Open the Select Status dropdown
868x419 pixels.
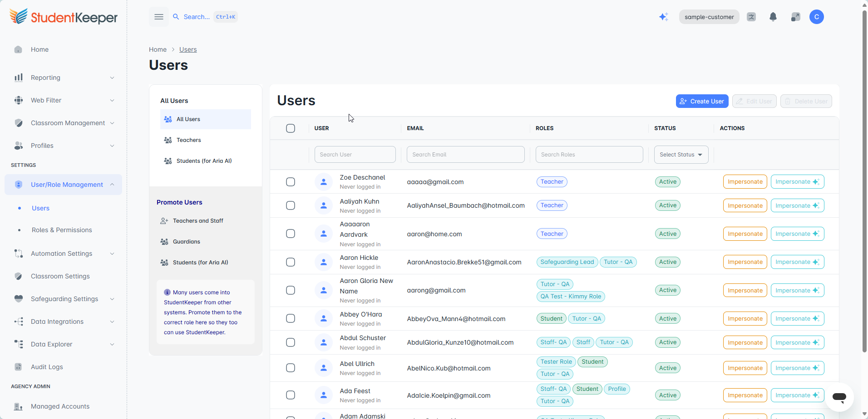[681, 155]
